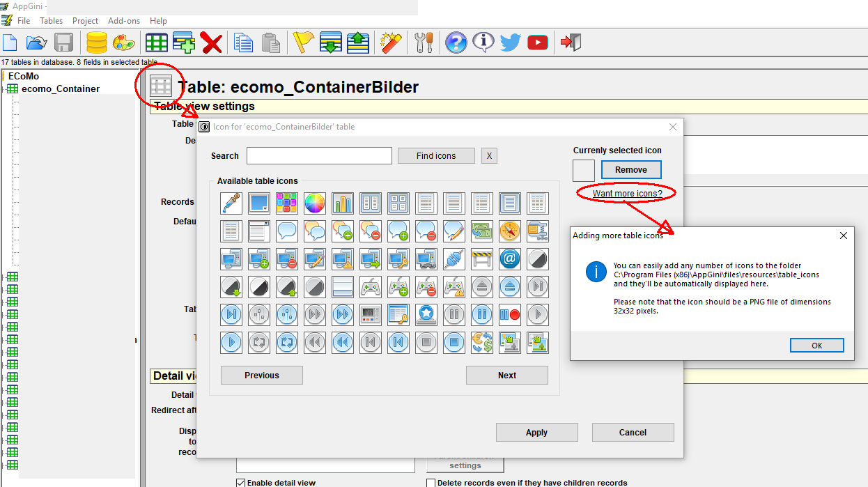
Task: Click the green table grid toolbar icon
Action: point(156,42)
